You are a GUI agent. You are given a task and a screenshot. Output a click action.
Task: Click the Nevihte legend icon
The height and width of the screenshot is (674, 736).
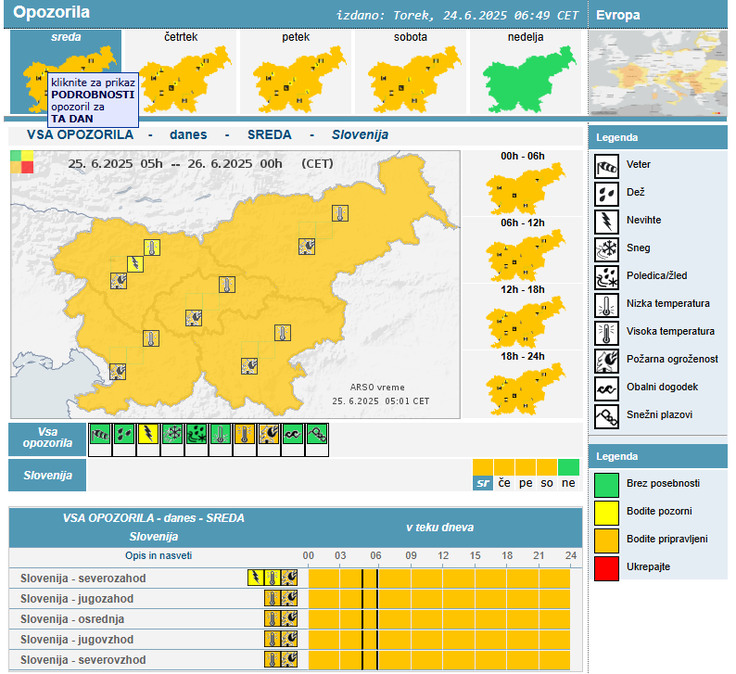(x=606, y=222)
